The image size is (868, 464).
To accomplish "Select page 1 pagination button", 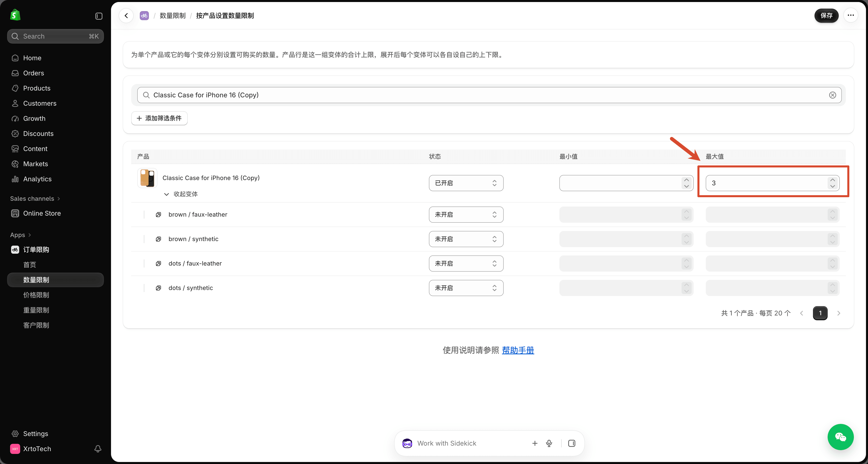I will 820,313.
